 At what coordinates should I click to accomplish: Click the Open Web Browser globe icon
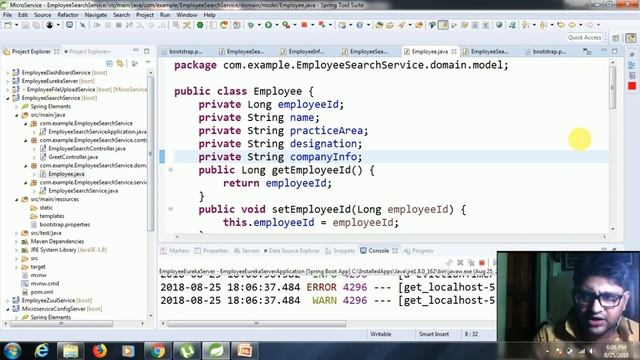tap(499, 25)
